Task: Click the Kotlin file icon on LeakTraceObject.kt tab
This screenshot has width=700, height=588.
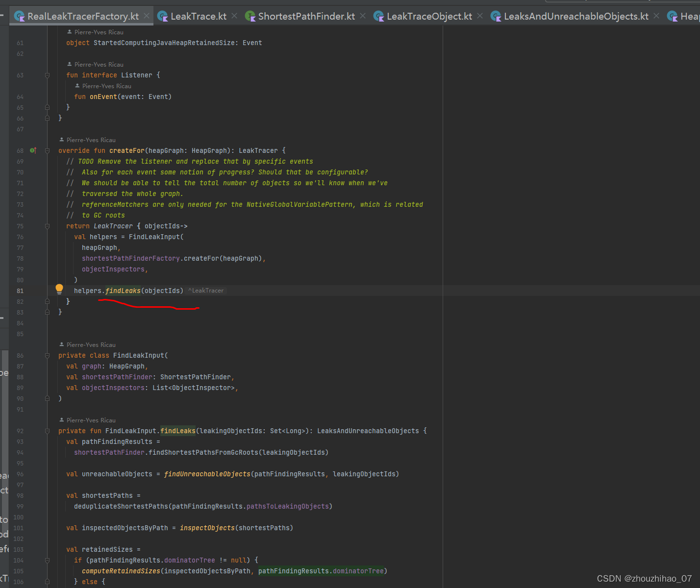Action: pyautogui.click(x=379, y=17)
